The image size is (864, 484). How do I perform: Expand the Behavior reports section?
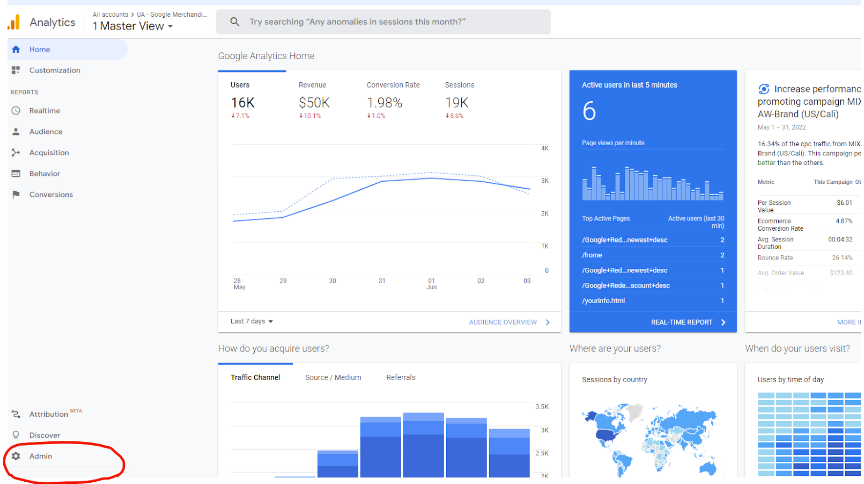[x=44, y=173]
